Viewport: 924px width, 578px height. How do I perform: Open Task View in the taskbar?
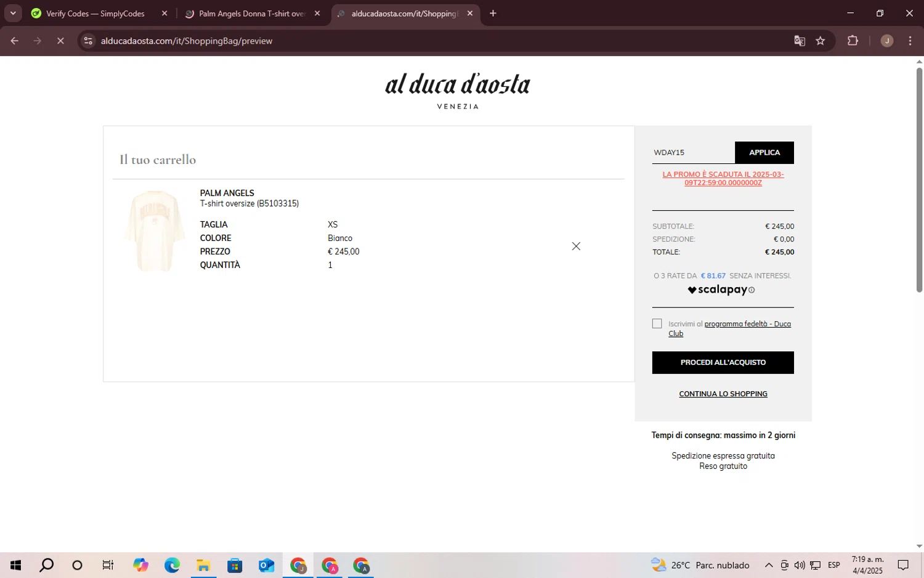[108, 565]
